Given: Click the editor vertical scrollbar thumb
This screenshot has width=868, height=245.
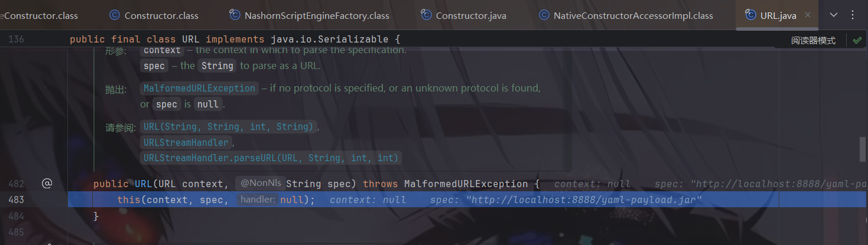Looking at the screenshot, I should pyautogui.click(x=863, y=149).
